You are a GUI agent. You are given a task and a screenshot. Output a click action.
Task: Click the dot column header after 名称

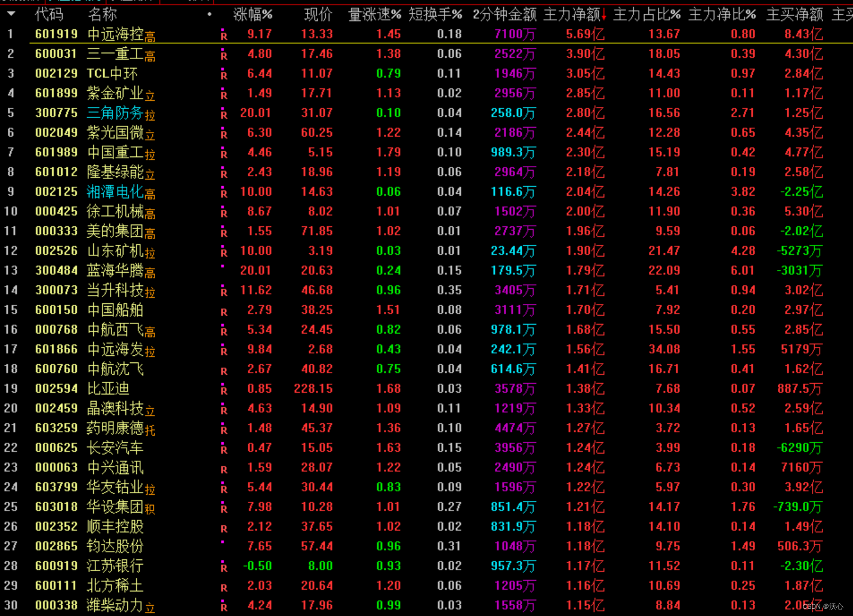tap(209, 14)
